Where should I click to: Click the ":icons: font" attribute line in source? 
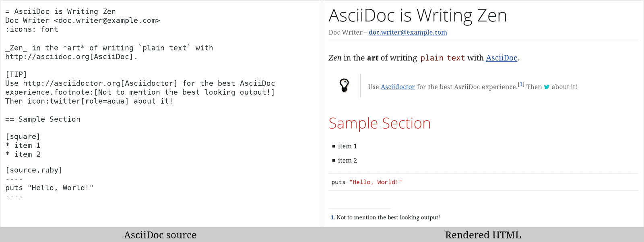point(32,29)
